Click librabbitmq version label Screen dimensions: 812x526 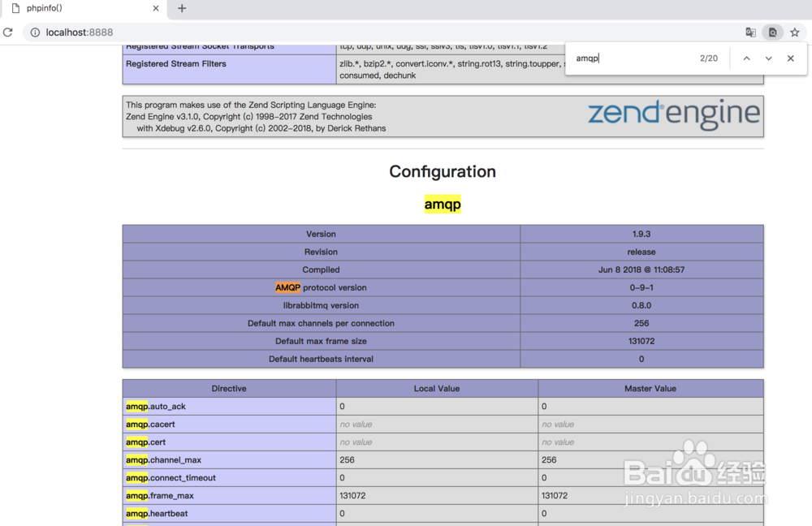pos(321,305)
